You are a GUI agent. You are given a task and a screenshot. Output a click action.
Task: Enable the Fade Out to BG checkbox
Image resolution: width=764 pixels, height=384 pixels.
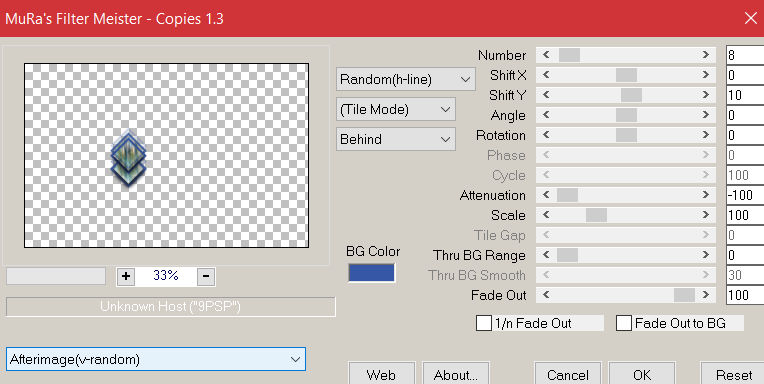pyautogui.click(x=624, y=323)
